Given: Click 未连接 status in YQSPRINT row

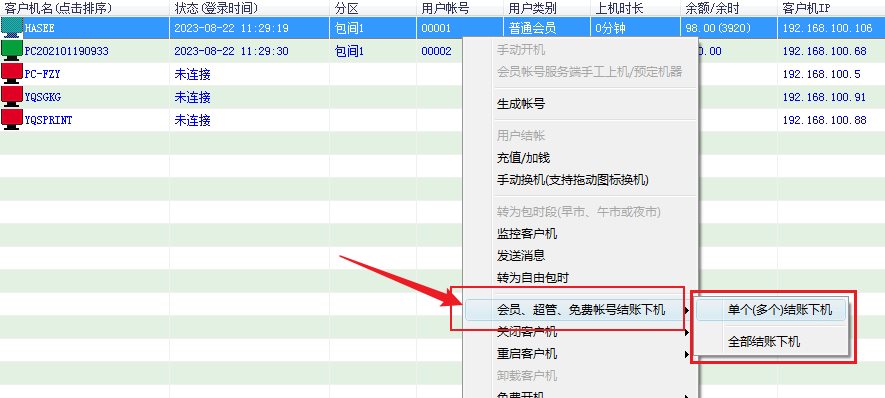Looking at the screenshot, I should (192, 121).
